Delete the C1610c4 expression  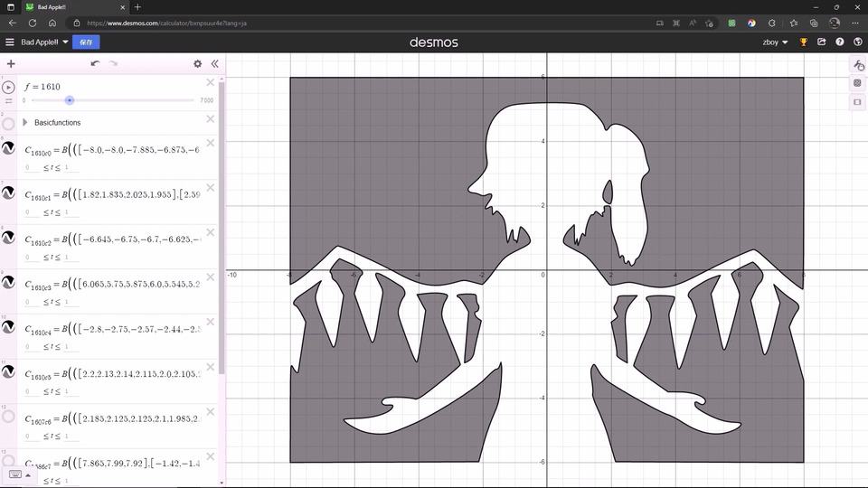coord(211,322)
